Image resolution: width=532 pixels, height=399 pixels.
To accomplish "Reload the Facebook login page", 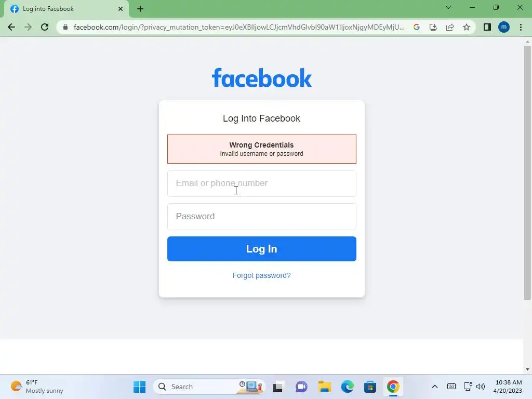I will (x=45, y=27).
